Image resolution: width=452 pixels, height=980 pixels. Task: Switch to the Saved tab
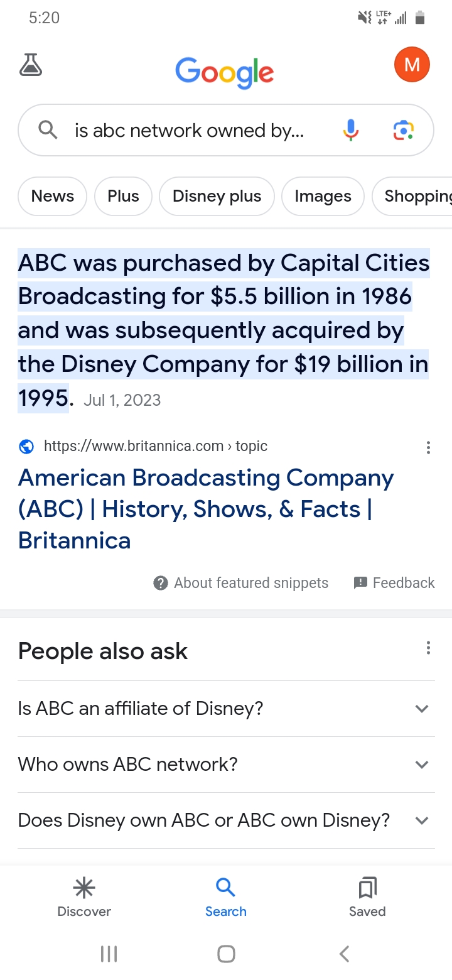tap(367, 897)
